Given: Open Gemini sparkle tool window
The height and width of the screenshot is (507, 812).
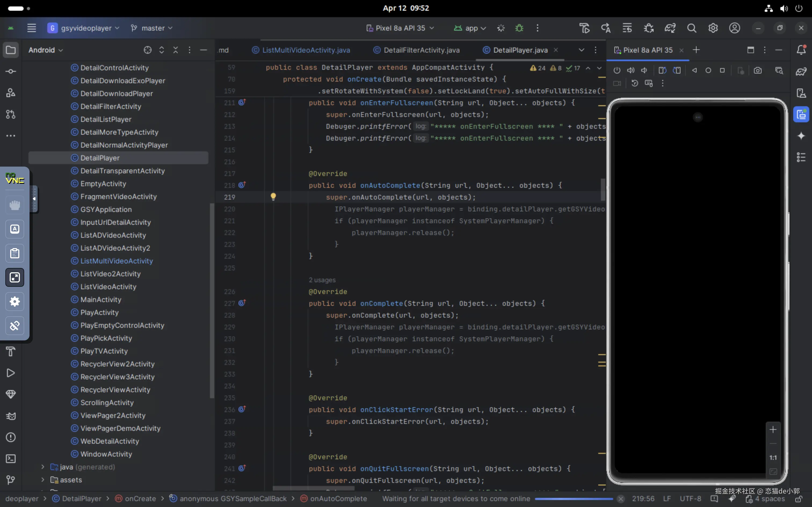Looking at the screenshot, I should (x=801, y=136).
